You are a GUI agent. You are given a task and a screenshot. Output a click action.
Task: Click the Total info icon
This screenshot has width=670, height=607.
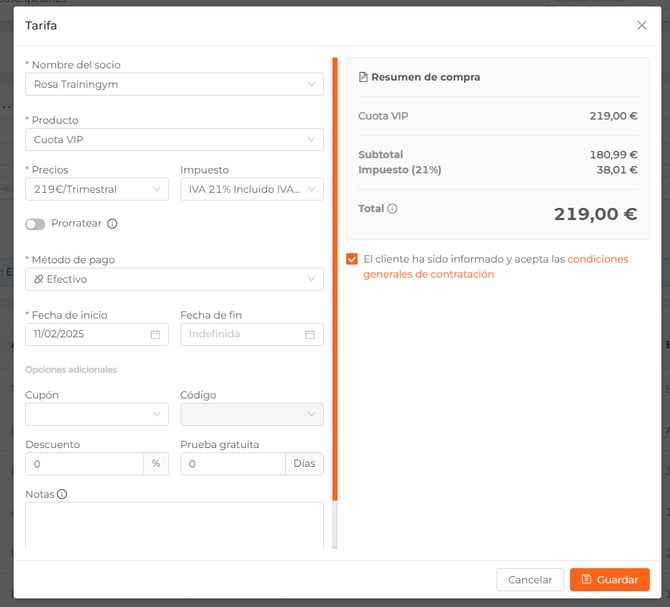pyautogui.click(x=392, y=209)
